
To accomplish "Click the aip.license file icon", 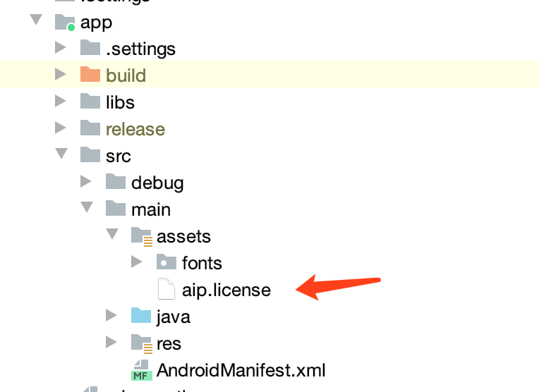I will 166,289.
